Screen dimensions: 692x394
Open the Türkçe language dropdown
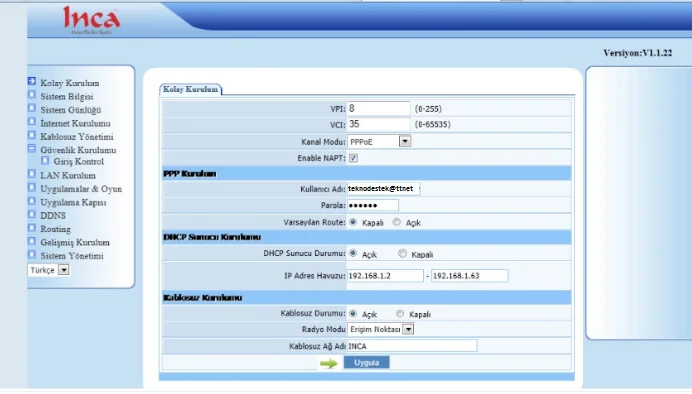click(x=49, y=270)
